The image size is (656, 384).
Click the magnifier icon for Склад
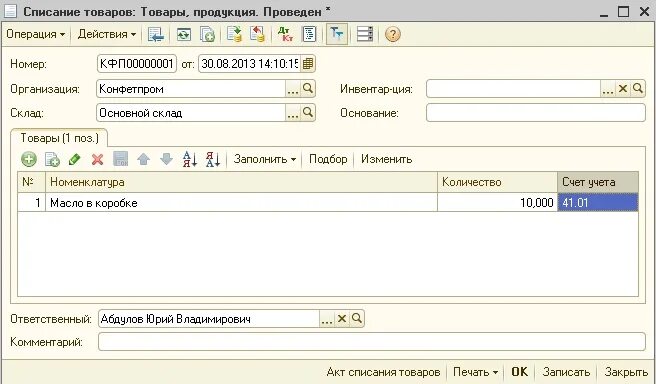pyautogui.click(x=308, y=113)
